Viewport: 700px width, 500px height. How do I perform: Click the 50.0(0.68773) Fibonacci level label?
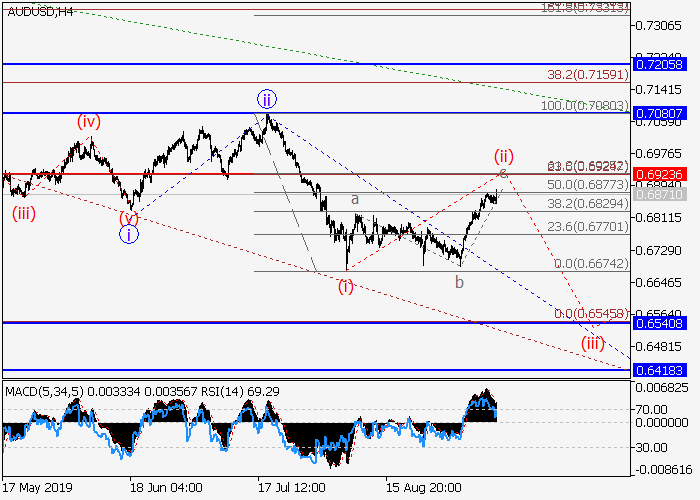click(x=590, y=186)
